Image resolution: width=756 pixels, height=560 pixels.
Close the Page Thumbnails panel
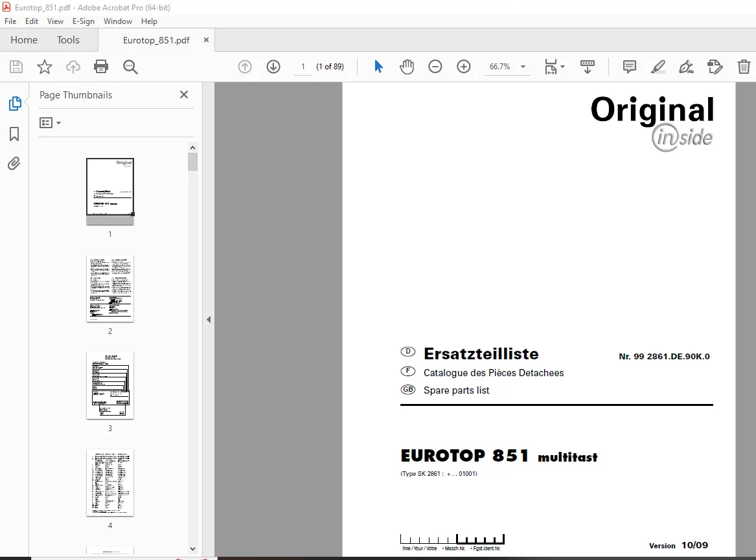(184, 95)
